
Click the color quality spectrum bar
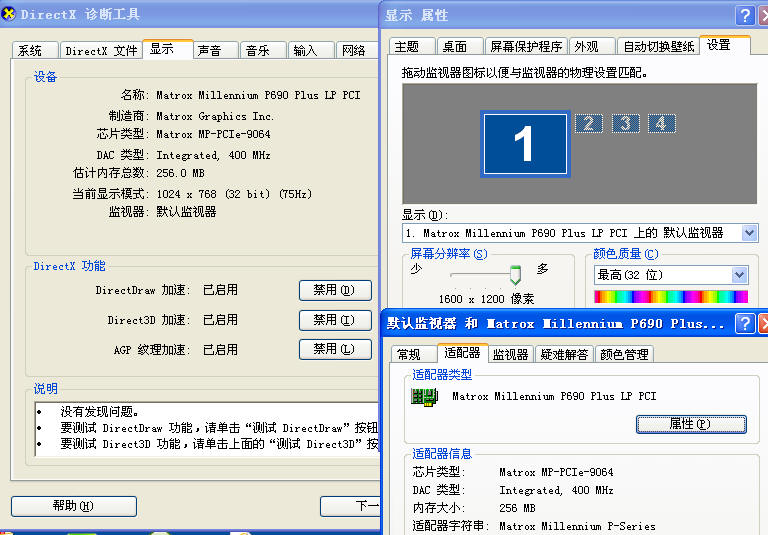point(671,296)
